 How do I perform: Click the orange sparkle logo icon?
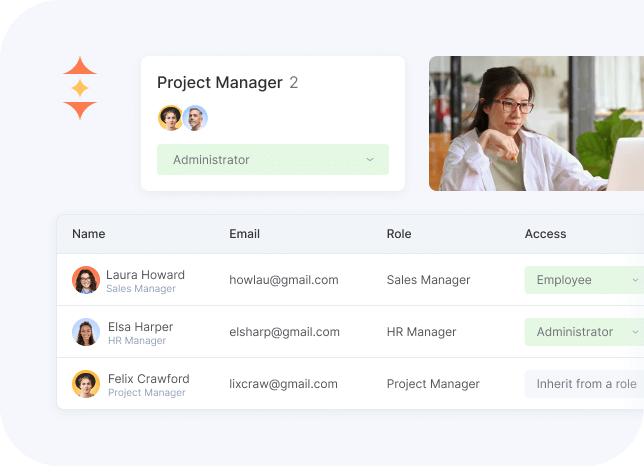[x=80, y=88]
